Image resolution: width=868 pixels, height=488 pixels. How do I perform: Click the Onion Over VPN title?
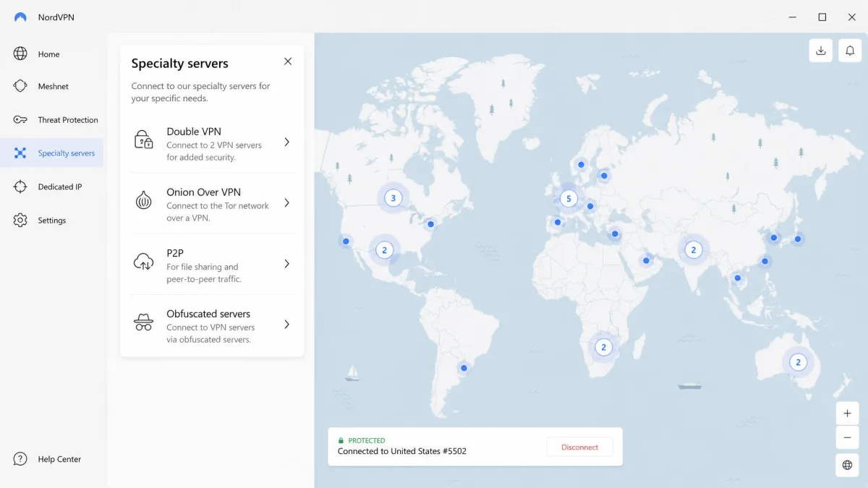tap(203, 192)
